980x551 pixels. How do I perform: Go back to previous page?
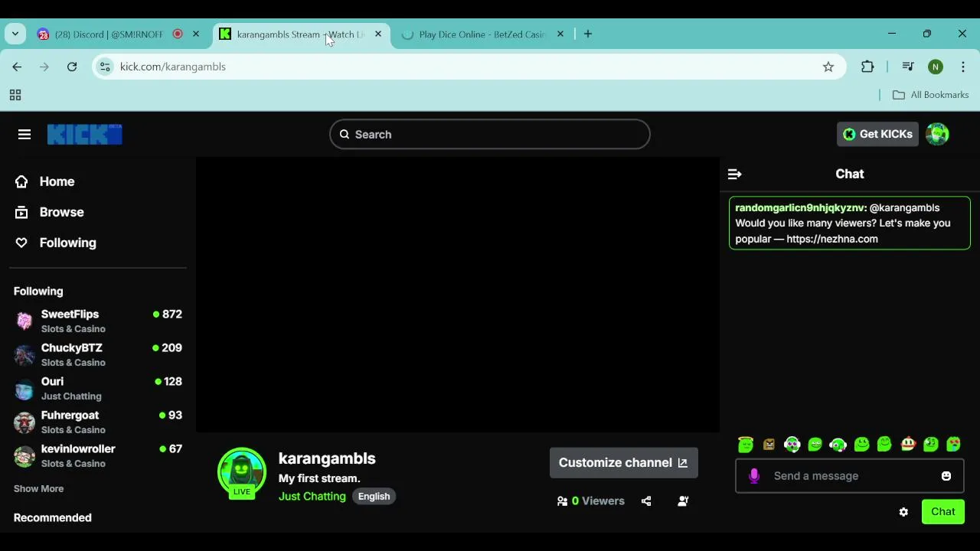tap(17, 67)
